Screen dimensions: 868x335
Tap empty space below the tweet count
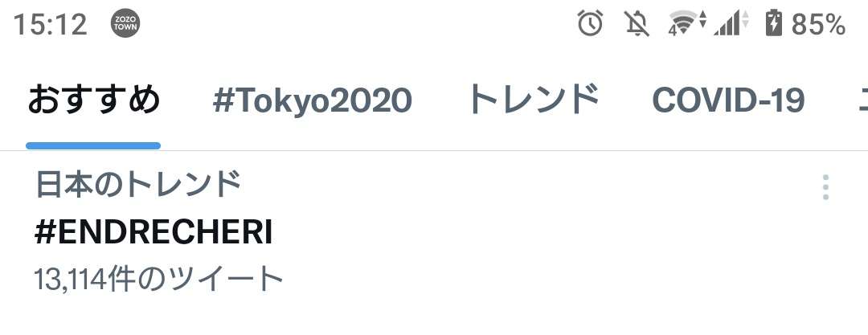click(x=434, y=317)
